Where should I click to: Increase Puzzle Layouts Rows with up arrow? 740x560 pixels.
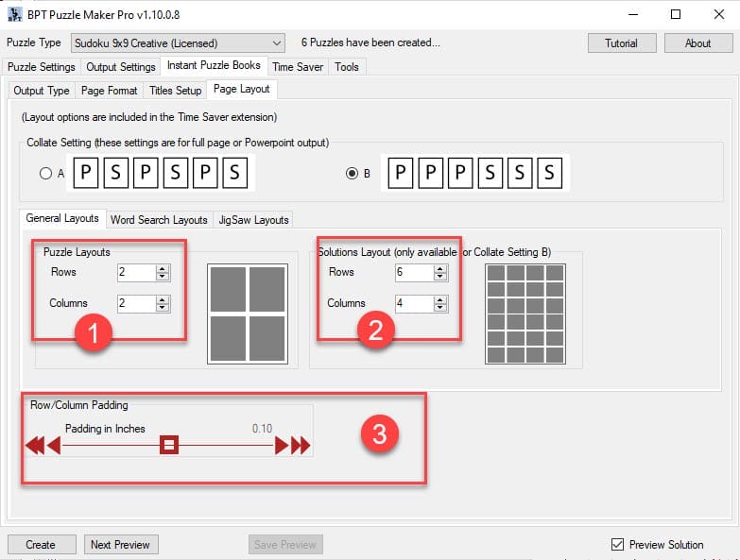(x=163, y=268)
